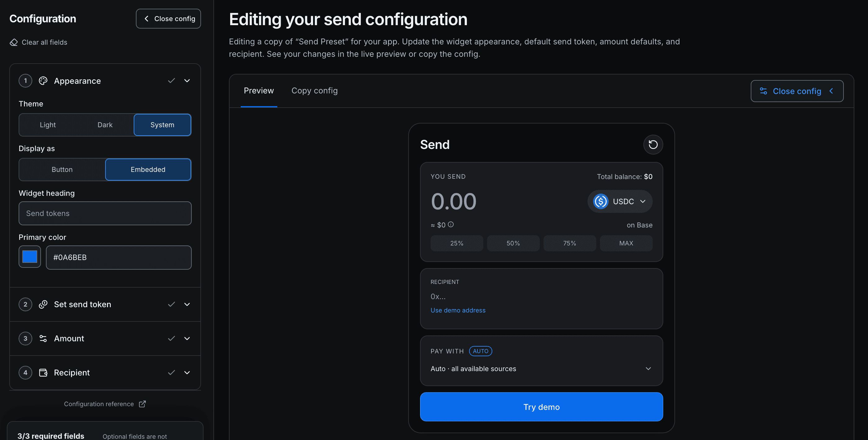This screenshot has width=868, height=440.
Task: Select the Dark theme option
Action: (x=105, y=125)
